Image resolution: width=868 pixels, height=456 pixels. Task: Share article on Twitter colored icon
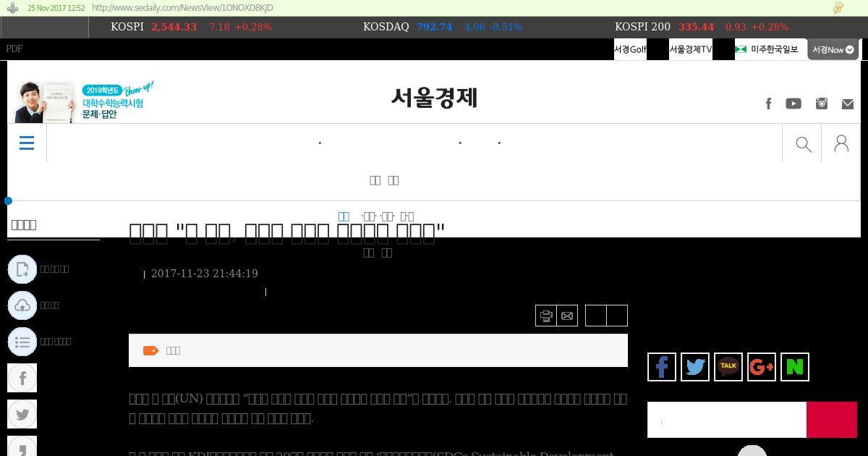point(695,367)
